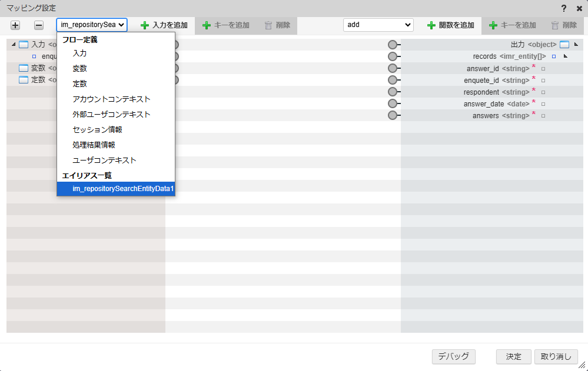Open the デバッグ debug button
Image resolution: width=588 pixels, height=371 pixels.
coord(453,356)
